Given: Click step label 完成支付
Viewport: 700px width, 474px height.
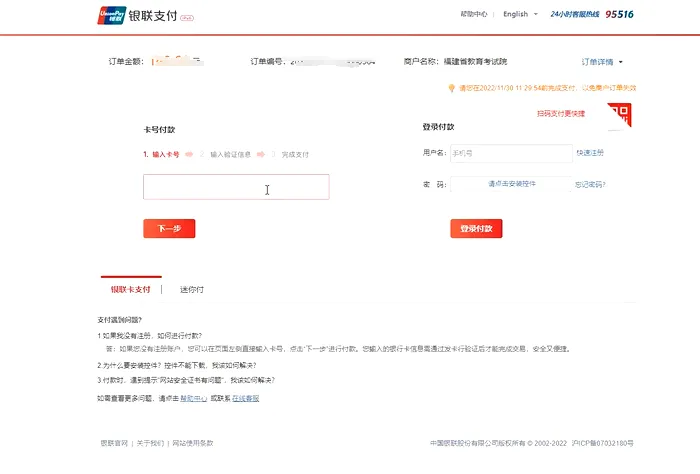Looking at the screenshot, I should point(295,154).
